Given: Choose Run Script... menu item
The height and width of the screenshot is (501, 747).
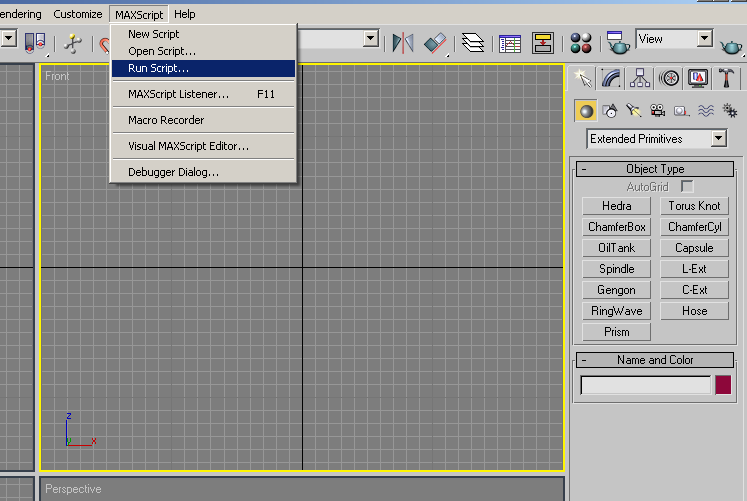Looking at the screenshot, I should click(203, 68).
